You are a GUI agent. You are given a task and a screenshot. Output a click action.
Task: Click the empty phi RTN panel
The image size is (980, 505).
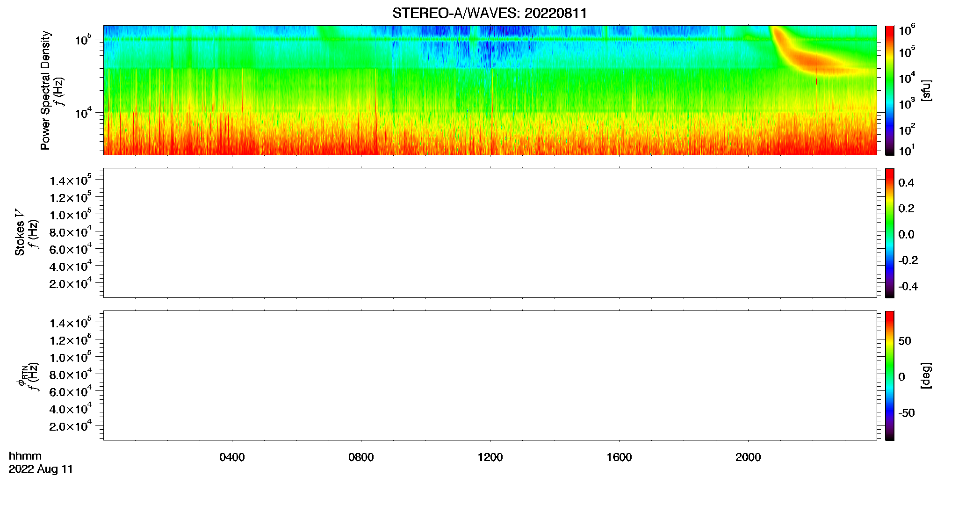point(490,375)
